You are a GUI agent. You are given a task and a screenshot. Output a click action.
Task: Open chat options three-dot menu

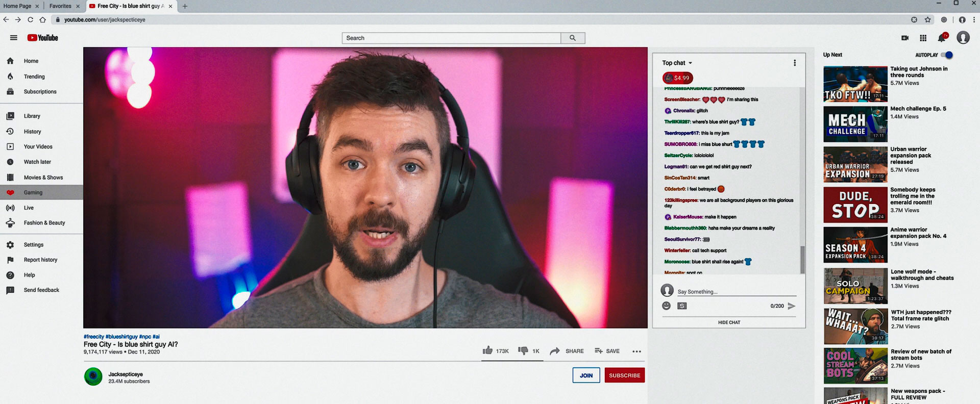(794, 63)
